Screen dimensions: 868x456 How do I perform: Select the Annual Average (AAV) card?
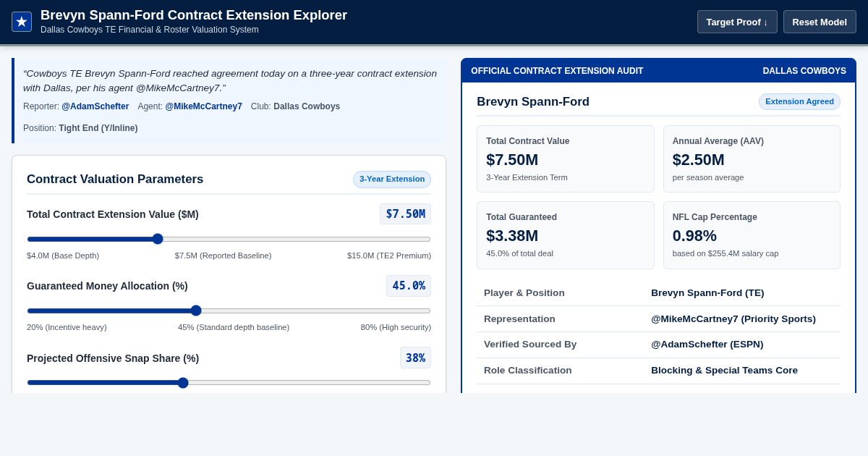click(752, 159)
